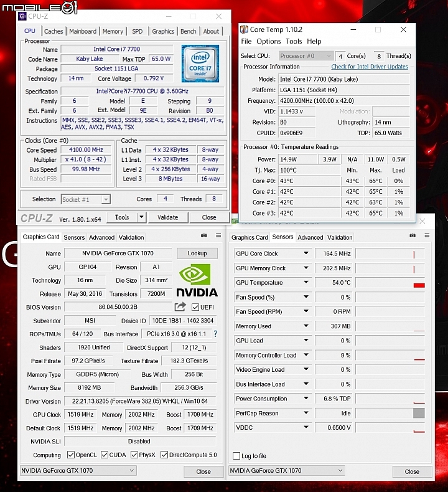This screenshot has height=492, width=448.
Task: Close the CPU-Z window with the title bar X
Action: coord(219,16)
